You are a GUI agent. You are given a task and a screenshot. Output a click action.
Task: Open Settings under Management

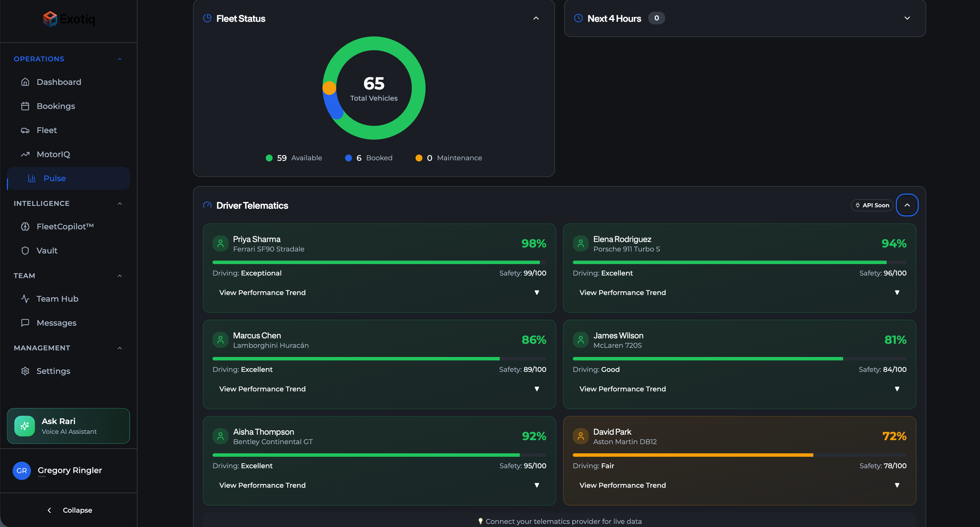[x=53, y=370]
